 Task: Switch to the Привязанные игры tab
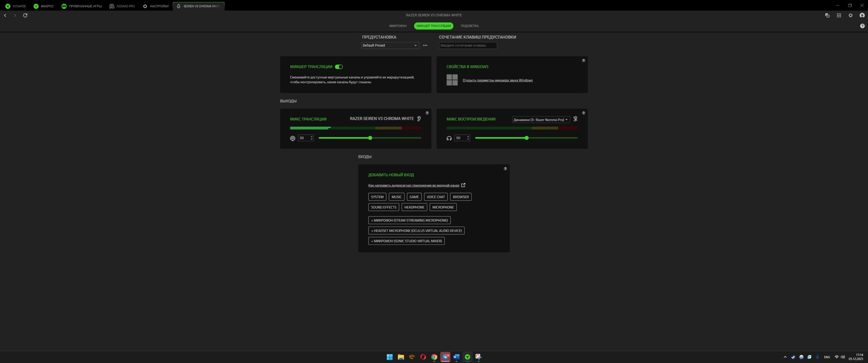(82, 6)
